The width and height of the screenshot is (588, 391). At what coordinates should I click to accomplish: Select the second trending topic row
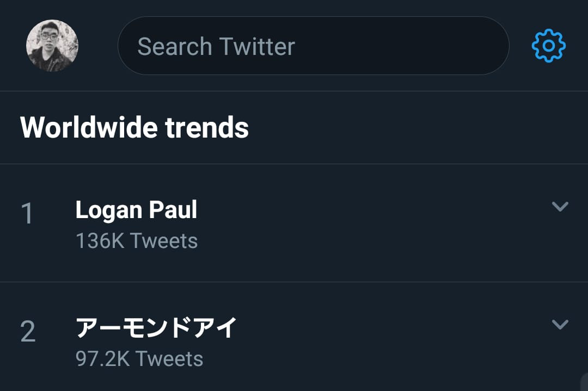pyautogui.click(x=294, y=337)
